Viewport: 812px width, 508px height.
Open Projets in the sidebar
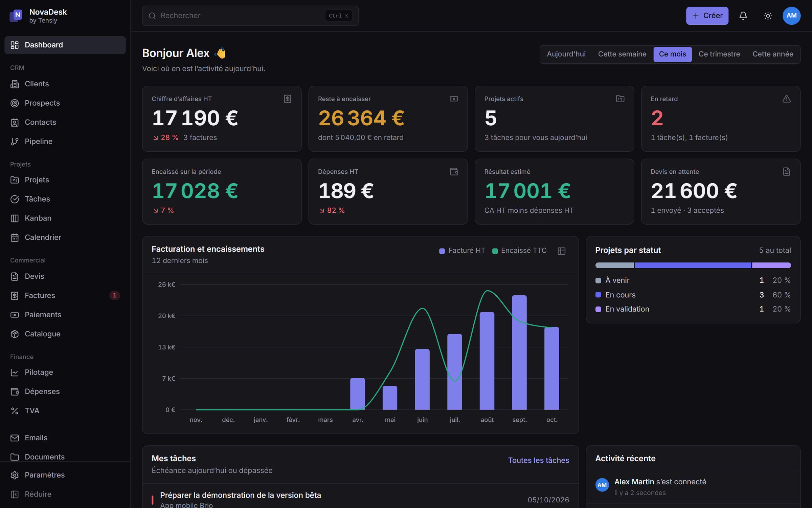(65, 180)
